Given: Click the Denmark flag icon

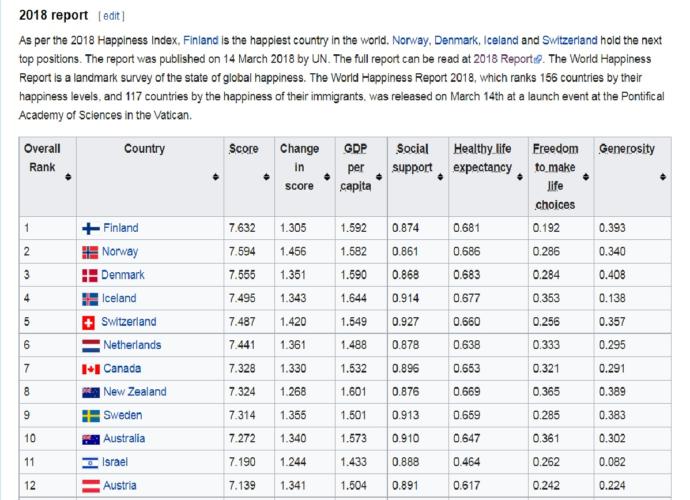Looking at the screenshot, I should pos(90,276).
